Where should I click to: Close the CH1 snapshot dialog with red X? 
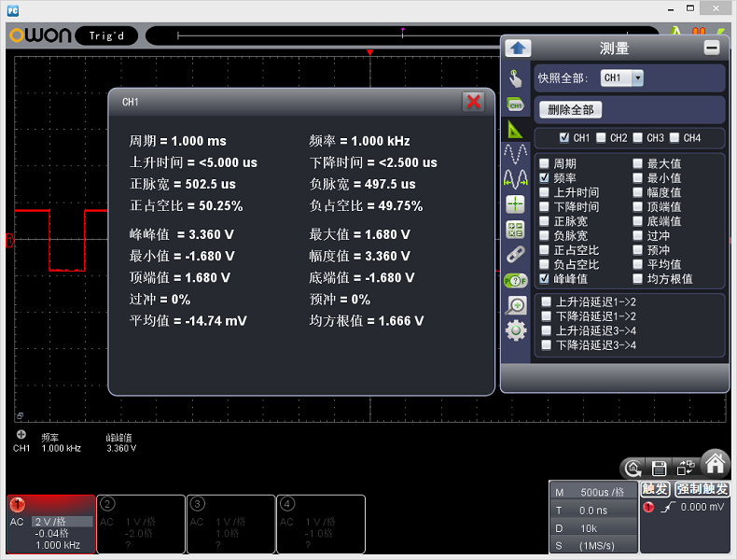[x=474, y=102]
